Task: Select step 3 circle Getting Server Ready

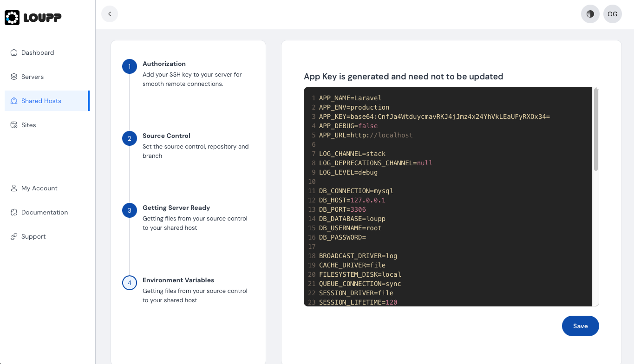Action: [x=130, y=210]
